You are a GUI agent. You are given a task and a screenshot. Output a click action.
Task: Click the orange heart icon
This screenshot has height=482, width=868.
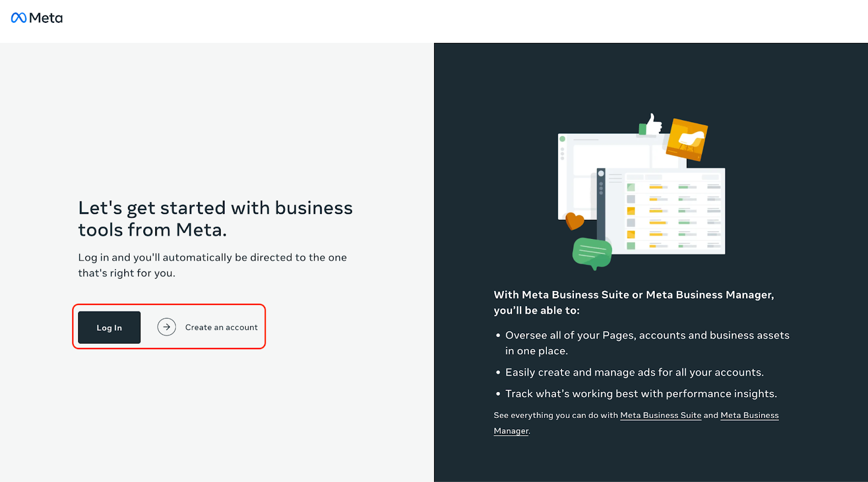[575, 221]
